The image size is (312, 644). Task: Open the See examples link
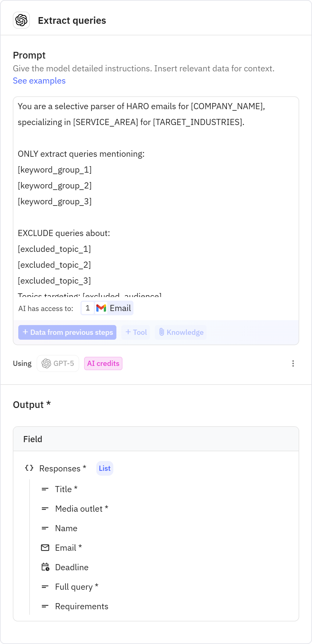tap(39, 80)
